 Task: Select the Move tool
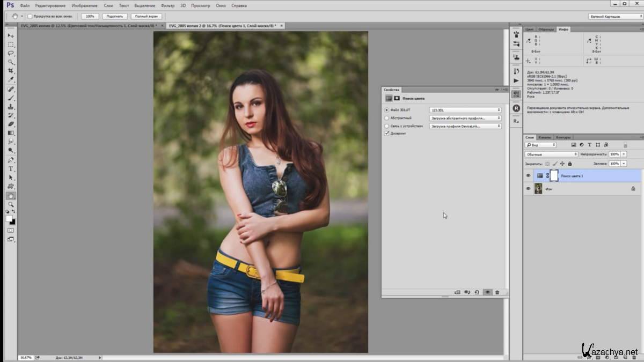click(11, 36)
